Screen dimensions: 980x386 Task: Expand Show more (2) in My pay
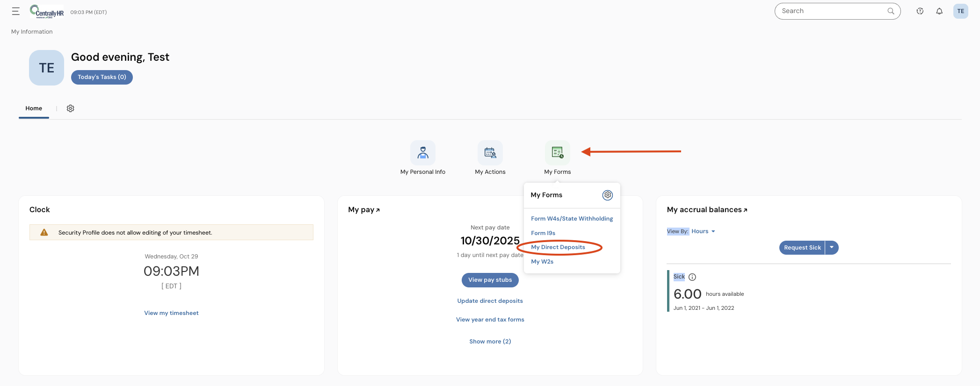(490, 342)
